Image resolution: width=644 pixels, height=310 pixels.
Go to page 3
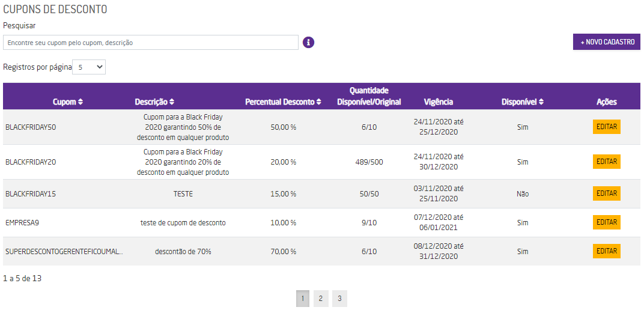click(339, 299)
